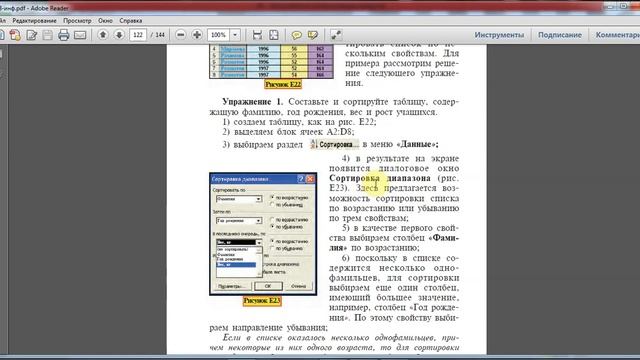Click the bold text «Данные»
Viewport: 640px width, 360px height.
pyautogui.click(x=417, y=144)
